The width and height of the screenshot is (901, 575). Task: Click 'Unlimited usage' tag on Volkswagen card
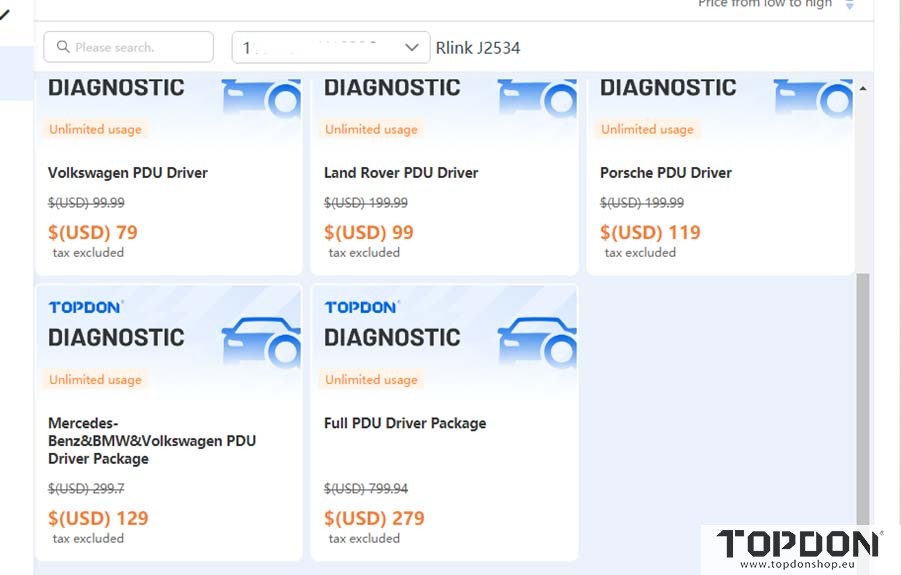pos(95,129)
